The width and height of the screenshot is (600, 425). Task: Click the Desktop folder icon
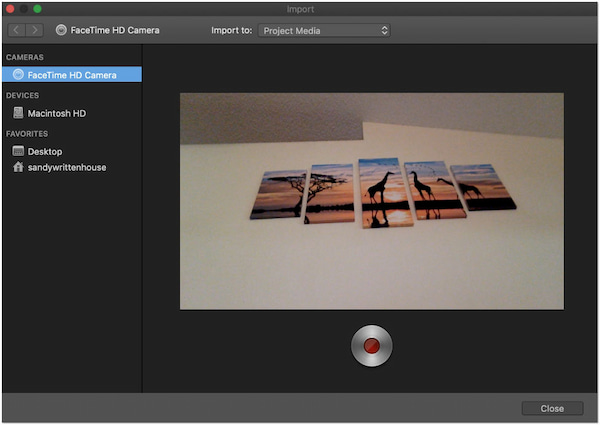(18, 151)
